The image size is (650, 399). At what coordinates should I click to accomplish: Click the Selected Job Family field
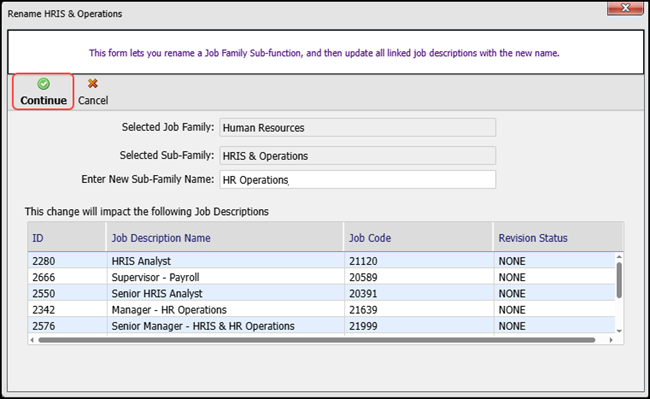(x=358, y=128)
